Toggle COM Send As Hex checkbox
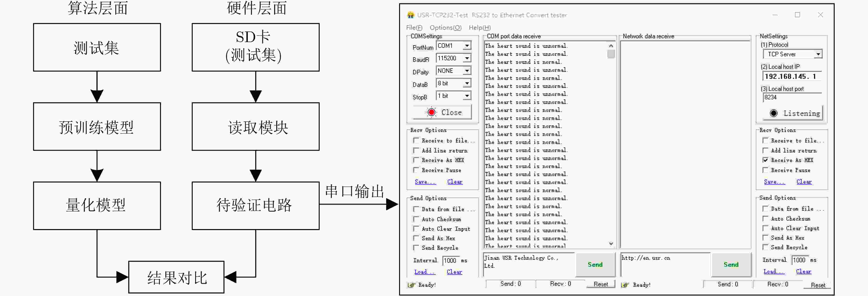The image size is (868, 296). [x=416, y=238]
